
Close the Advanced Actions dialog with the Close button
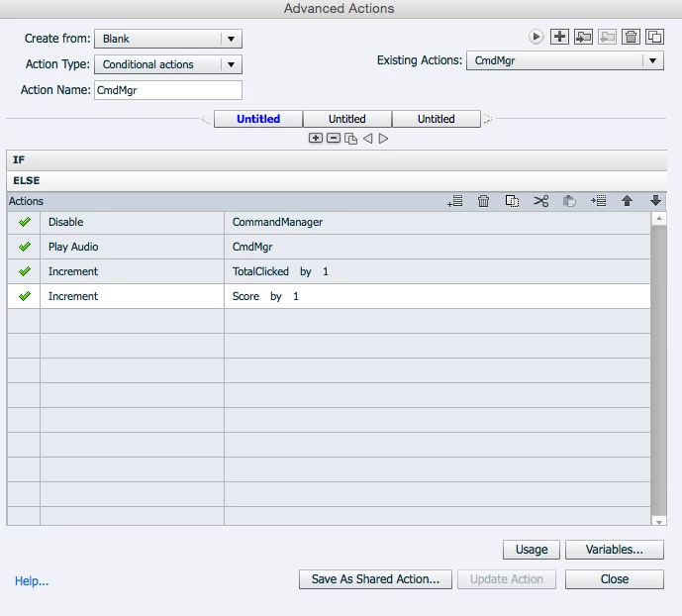point(614,579)
